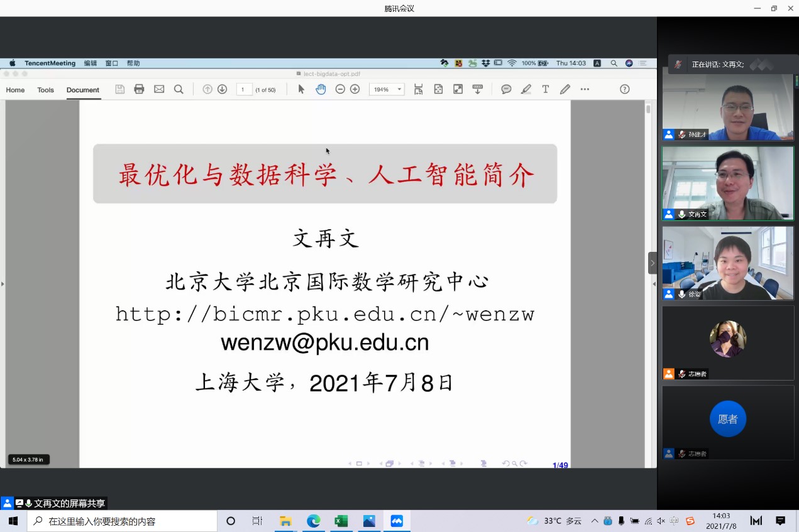Open Excel from the Windows taskbar
Image resolution: width=799 pixels, height=532 pixels.
click(341, 521)
